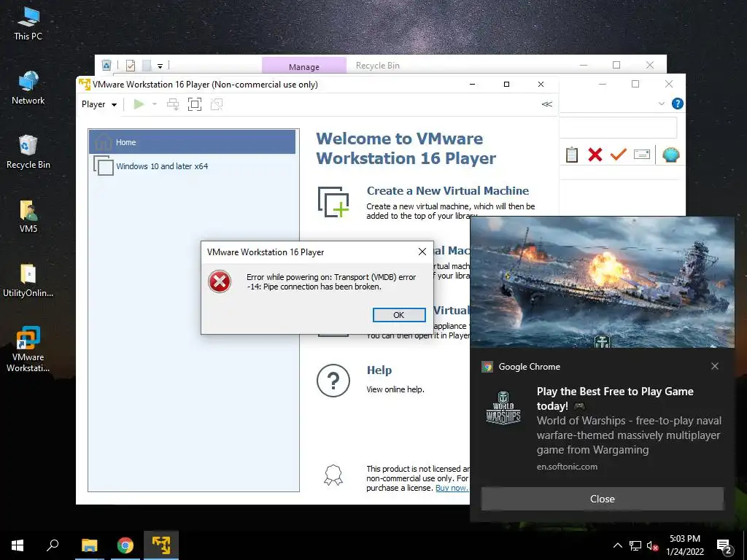Click the network tray icon
Image resolution: width=747 pixels, height=560 pixels.
[x=635, y=545]
